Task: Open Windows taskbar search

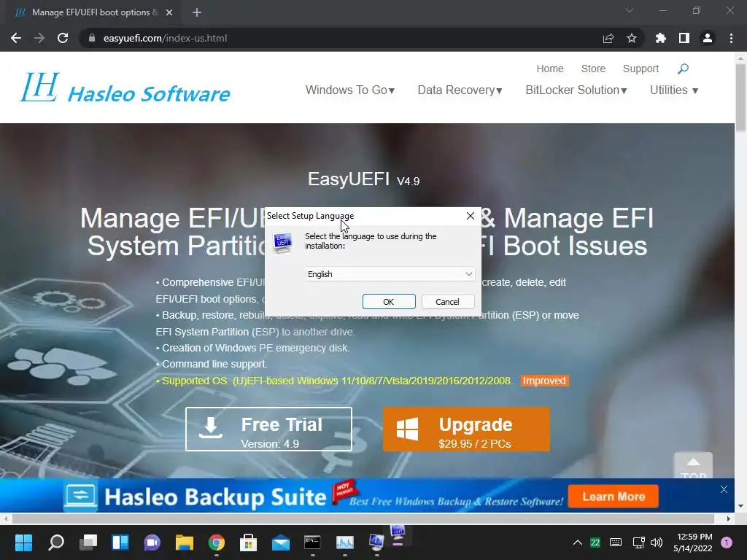Action: click(55, 542)
